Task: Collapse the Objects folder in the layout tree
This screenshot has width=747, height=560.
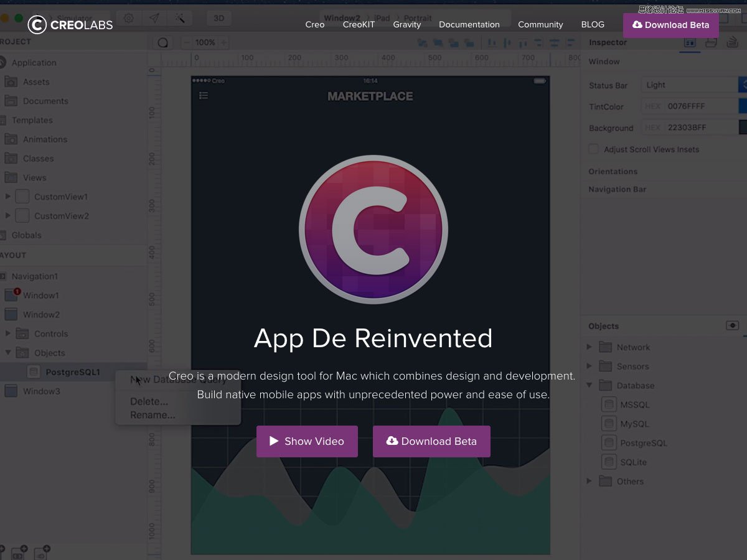Action: [x=8, y=353]
